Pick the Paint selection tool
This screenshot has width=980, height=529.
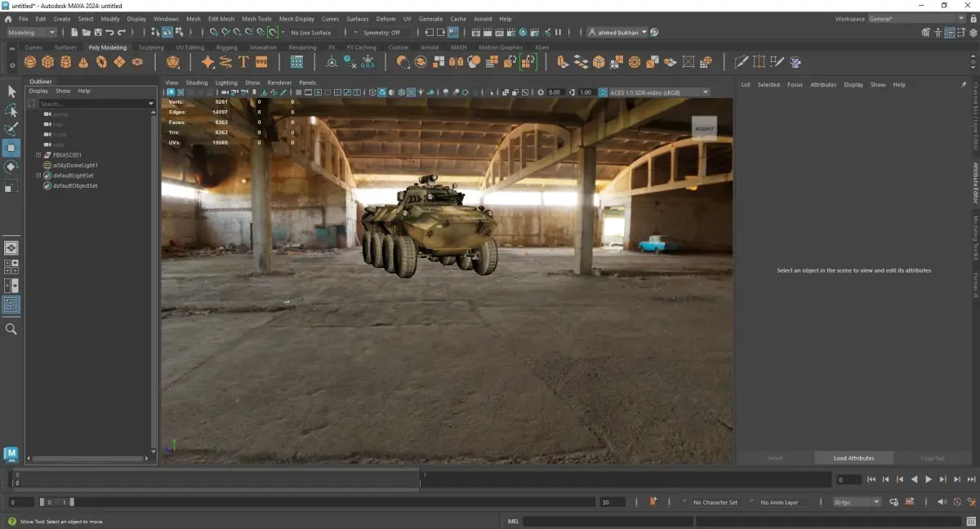pos(11,129)
